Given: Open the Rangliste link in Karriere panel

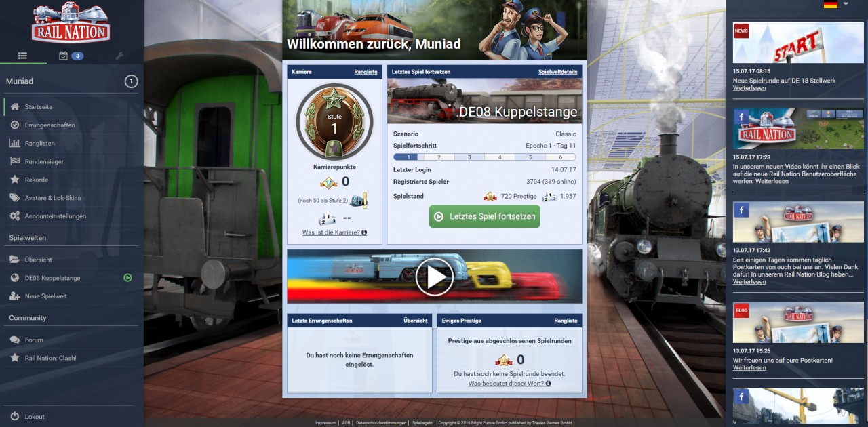Looking at the screenshot, I should point(366,72).
